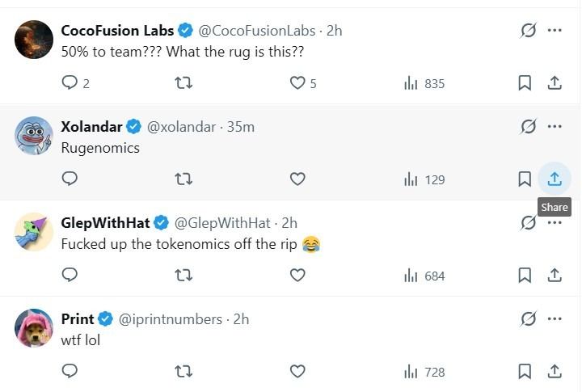
Task: Repost GlepWithHat's tokenomics tweet
Action: (x=183, y=276)
